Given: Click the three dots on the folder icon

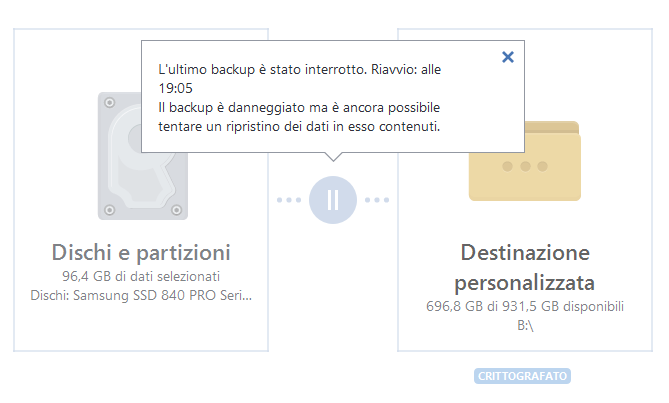Looking at the screenshot, I should click(525, 166).
